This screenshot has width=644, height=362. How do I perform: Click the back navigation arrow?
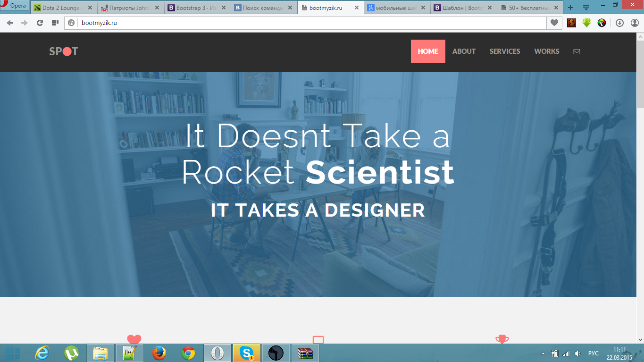10,23
